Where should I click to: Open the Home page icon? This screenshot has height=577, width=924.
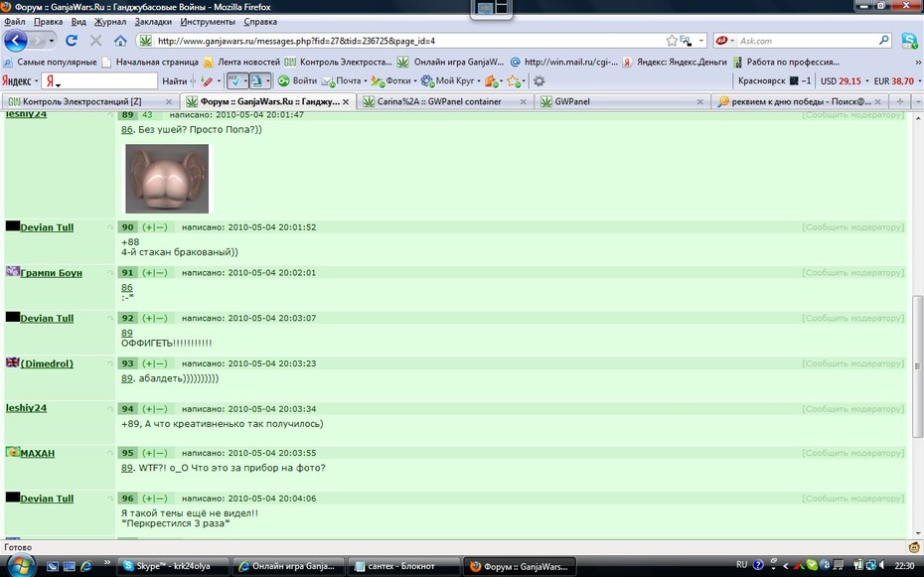pos(120,41)
